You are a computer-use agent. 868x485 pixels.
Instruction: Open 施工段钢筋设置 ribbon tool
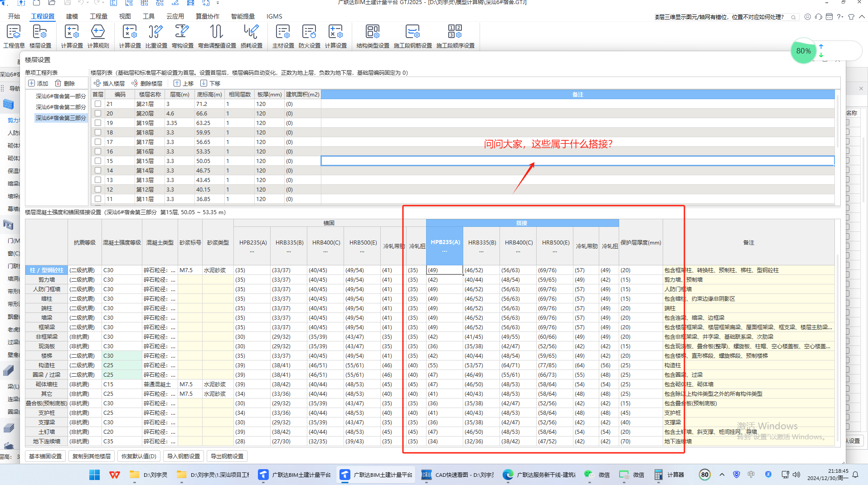click(x=412, y=36)
